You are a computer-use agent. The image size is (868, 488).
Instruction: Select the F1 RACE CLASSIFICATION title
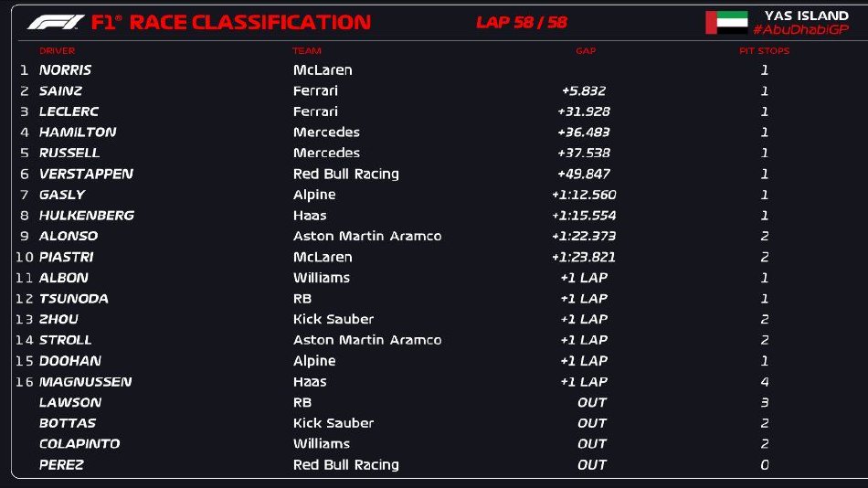231,23
